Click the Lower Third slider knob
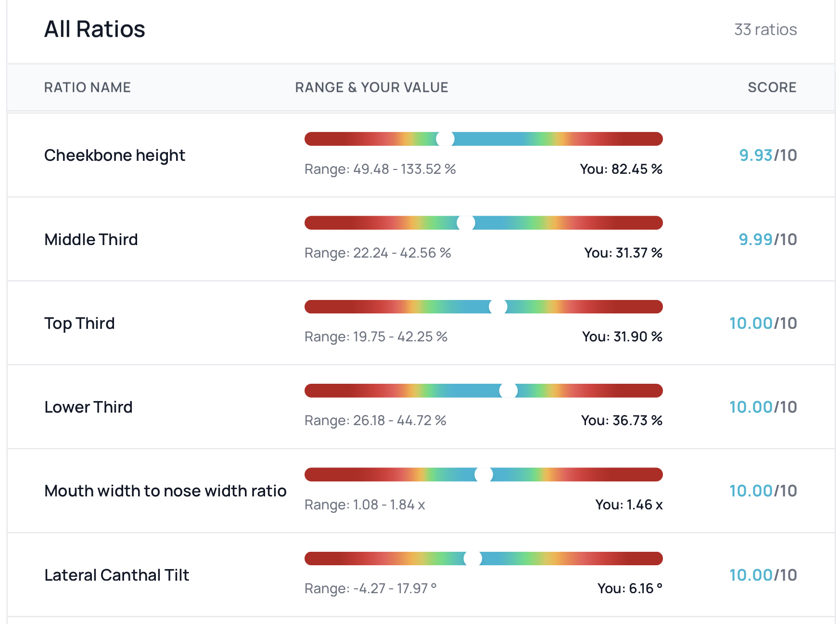 click(508, 390)
